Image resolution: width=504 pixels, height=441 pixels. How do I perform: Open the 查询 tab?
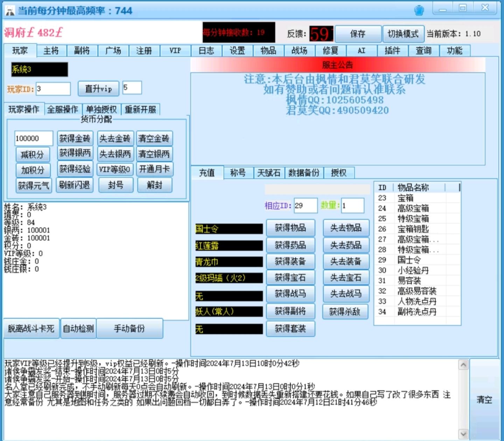pyautogui.click(x=423, y=51)
